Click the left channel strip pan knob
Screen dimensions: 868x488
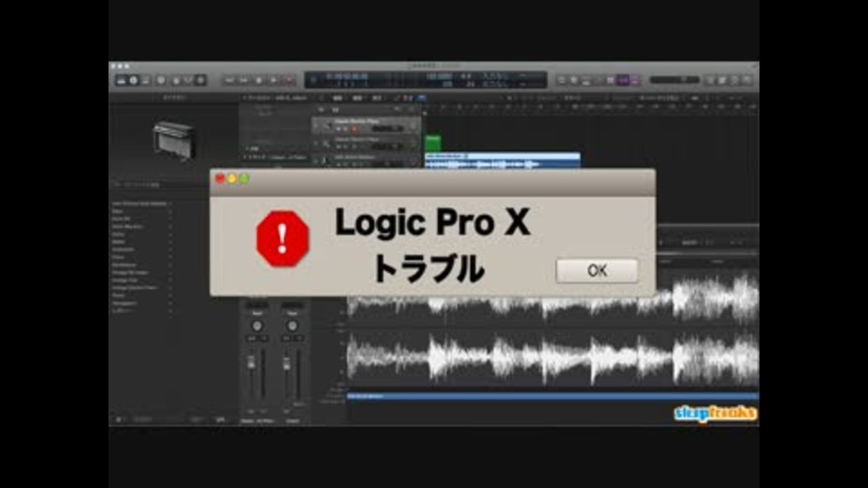click(x=257, y=326)
